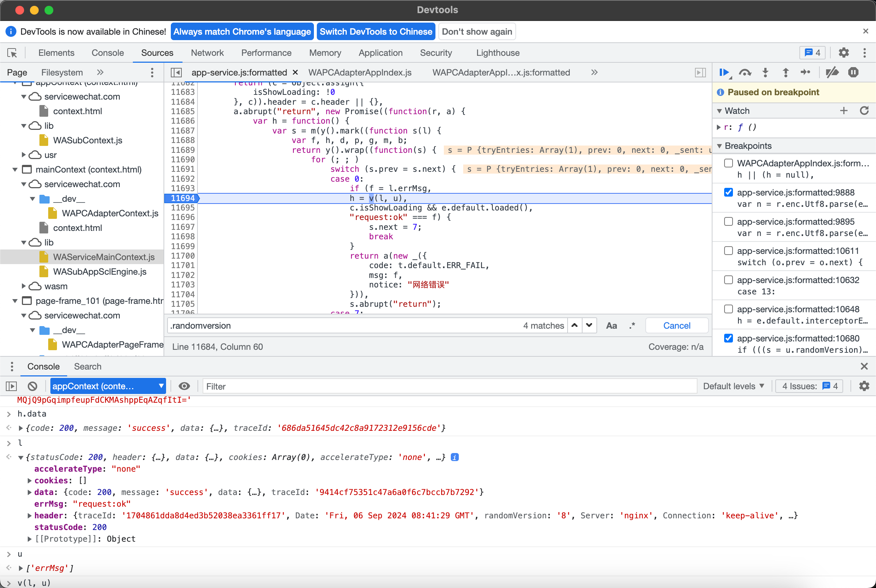Create a live expression with eye icon

[184, 386]
